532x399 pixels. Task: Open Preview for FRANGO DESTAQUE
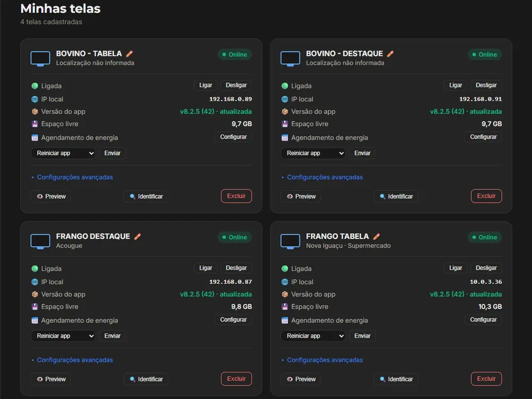[51, 379]
